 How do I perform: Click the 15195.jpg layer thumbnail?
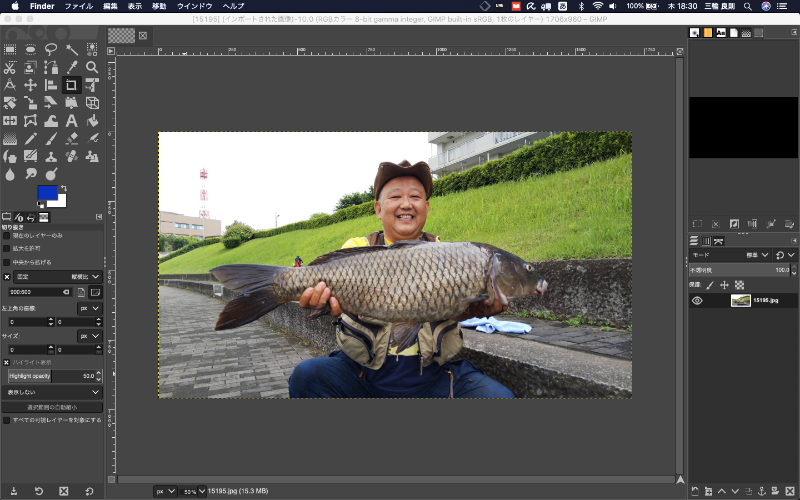pyautogui.click(x=740, y=300)
